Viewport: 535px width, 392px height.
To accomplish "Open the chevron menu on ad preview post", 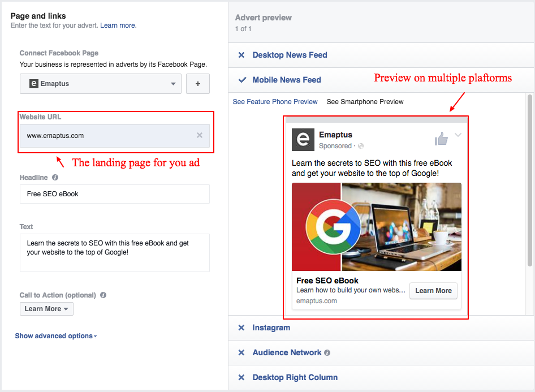I will pyautogui.click(x=458, y=135).
